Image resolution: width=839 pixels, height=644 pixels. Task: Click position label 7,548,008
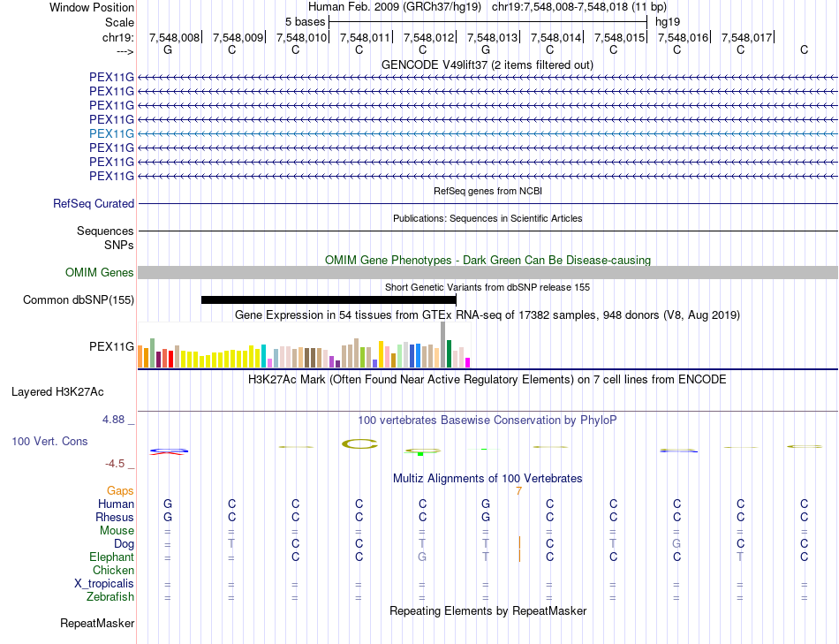[174, 37]
